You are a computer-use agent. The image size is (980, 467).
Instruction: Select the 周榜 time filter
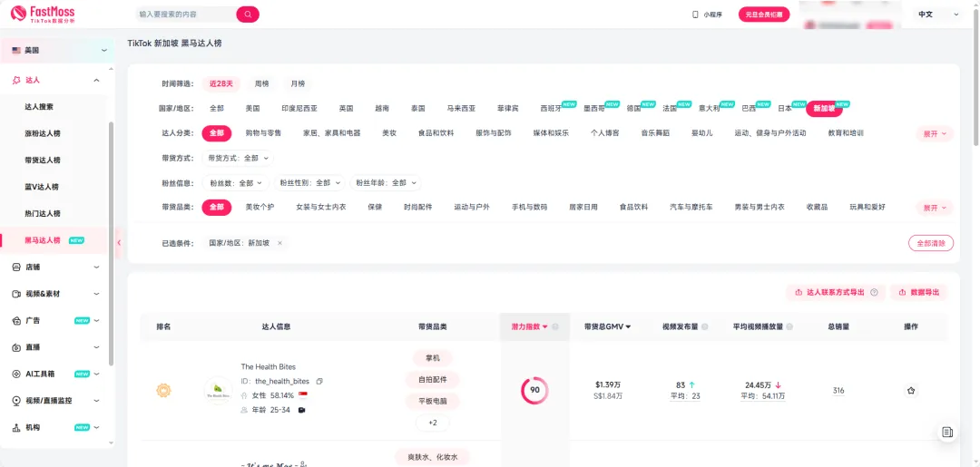click(x=261, y=83)
